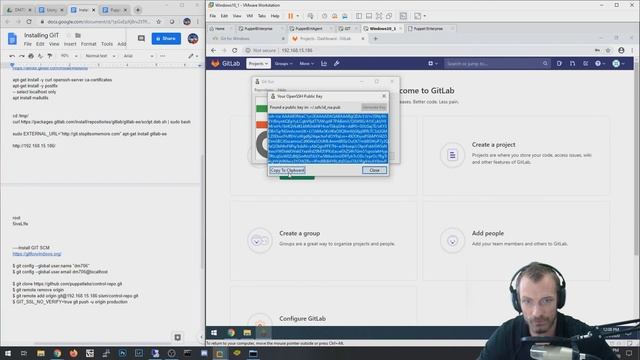This screenshot has height=360, width=640.
Task: Open VMware File menu
Action: click(x=213, y=16)
